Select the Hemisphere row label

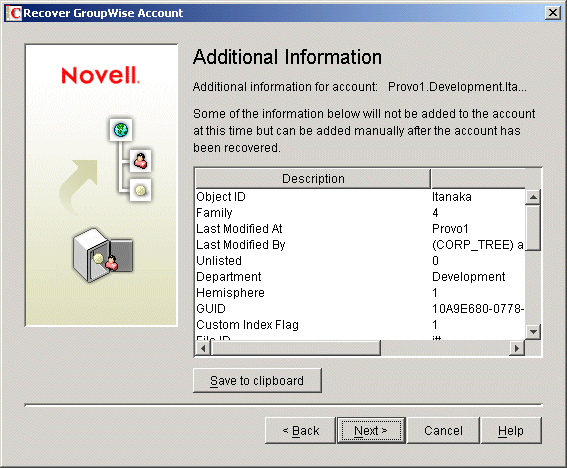[230, 293]
